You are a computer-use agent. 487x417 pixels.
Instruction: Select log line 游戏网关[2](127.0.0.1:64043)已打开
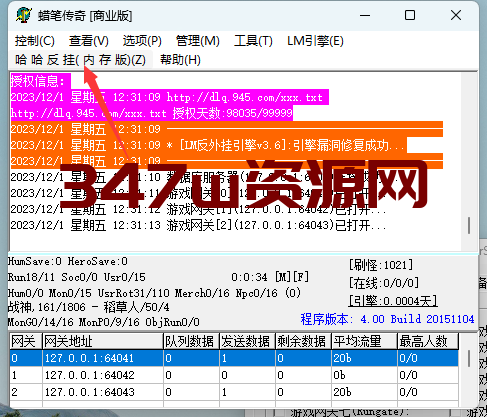point(198,225)
